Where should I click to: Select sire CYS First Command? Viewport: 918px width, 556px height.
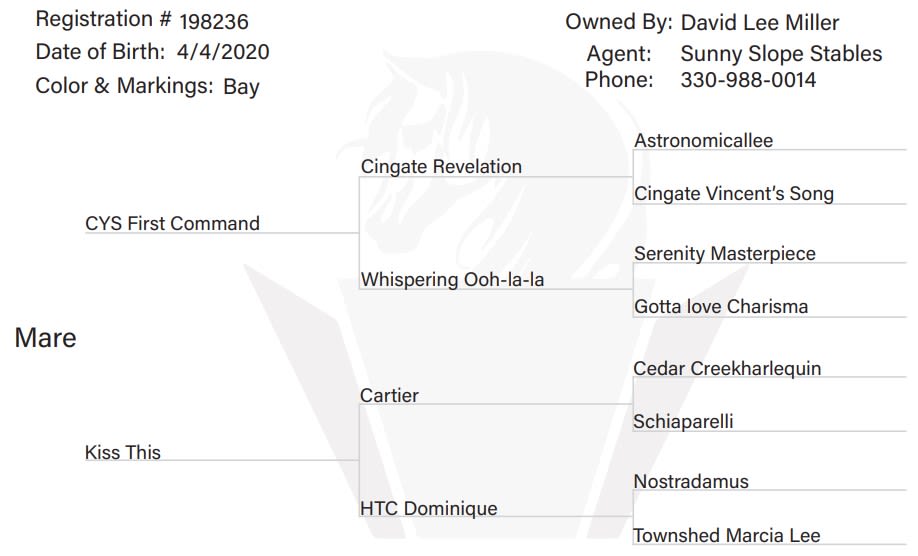172,223
